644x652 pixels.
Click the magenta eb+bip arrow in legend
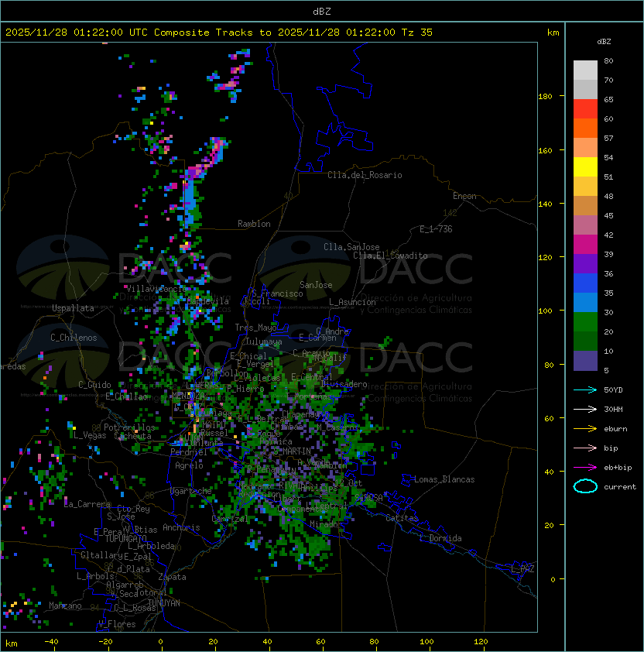585,468
